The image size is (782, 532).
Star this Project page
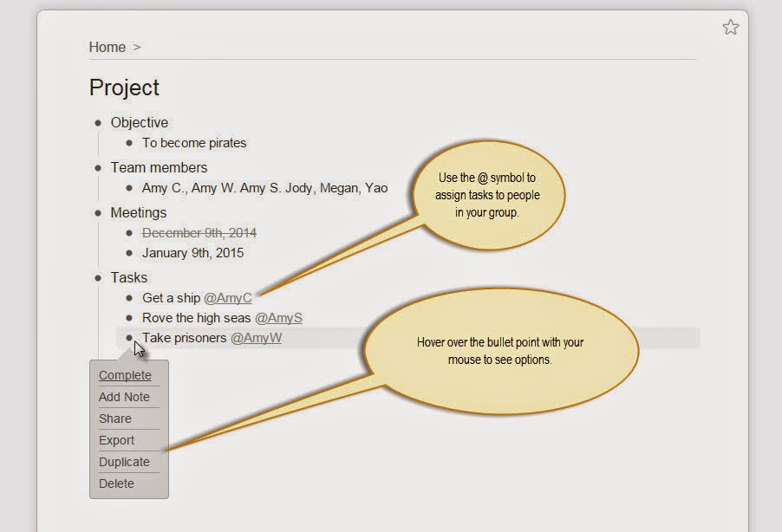click(x=730, y=28)
